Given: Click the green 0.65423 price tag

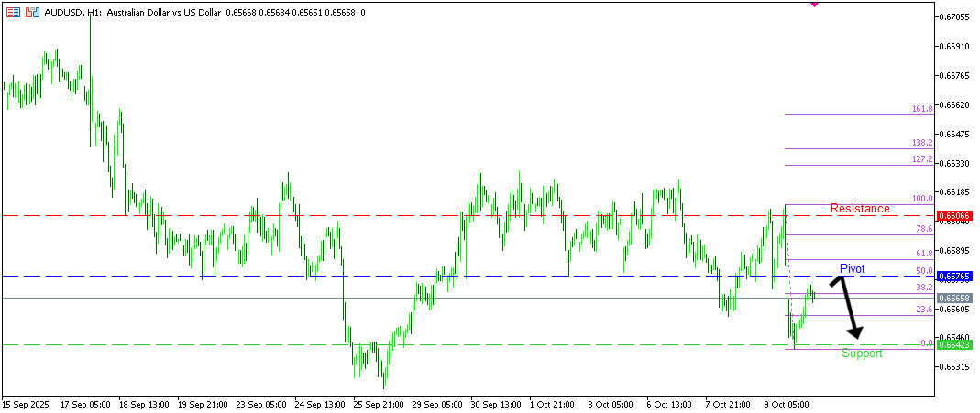Looking at the screenshot, I should [x=954, y=345].
